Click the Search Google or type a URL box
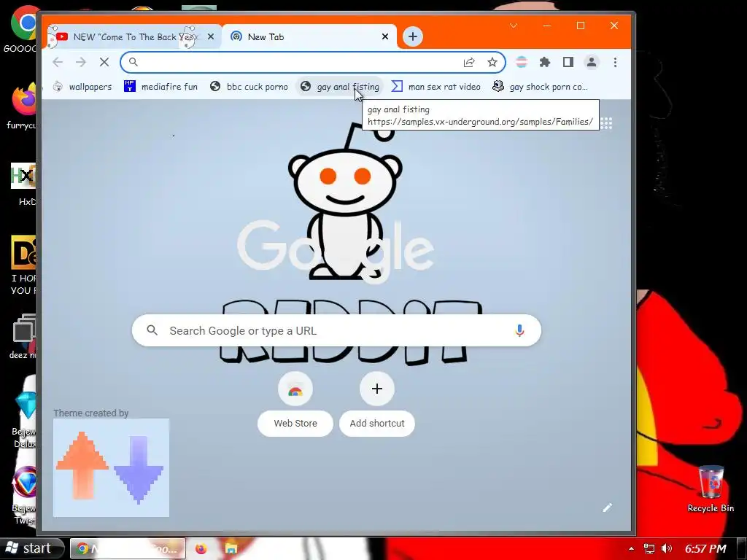747x560 pixels. click(336, 330)
